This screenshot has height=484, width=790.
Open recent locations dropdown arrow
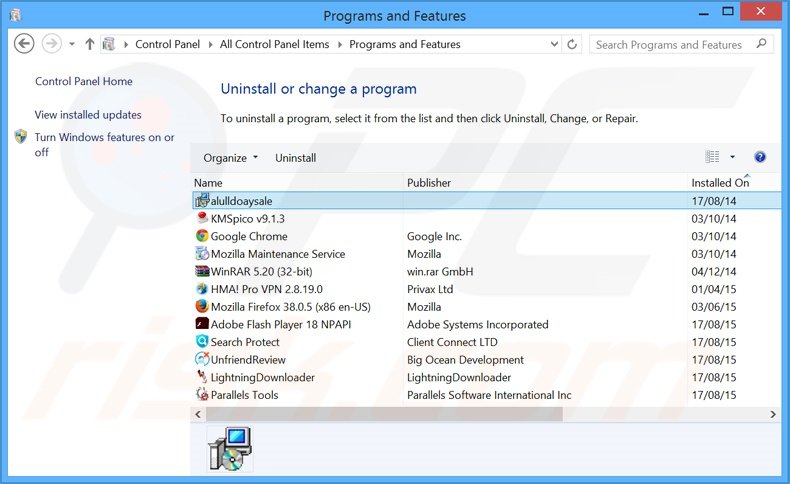pos(72,44)
